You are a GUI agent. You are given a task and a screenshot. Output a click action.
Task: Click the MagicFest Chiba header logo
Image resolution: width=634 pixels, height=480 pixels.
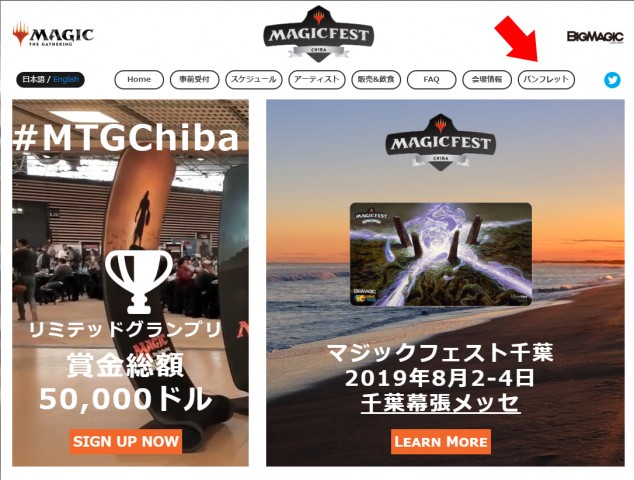(319, 34)
